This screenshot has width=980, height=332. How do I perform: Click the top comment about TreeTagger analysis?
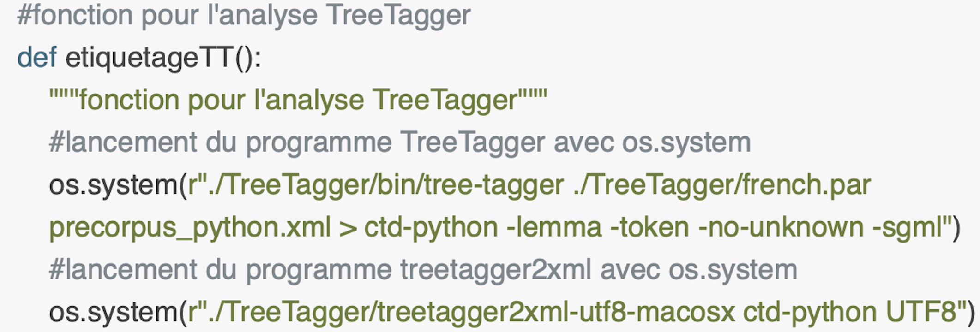point(244,16)
